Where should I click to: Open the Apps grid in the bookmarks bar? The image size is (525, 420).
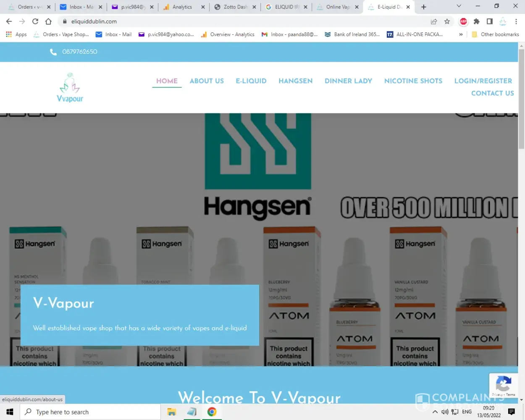16,34
